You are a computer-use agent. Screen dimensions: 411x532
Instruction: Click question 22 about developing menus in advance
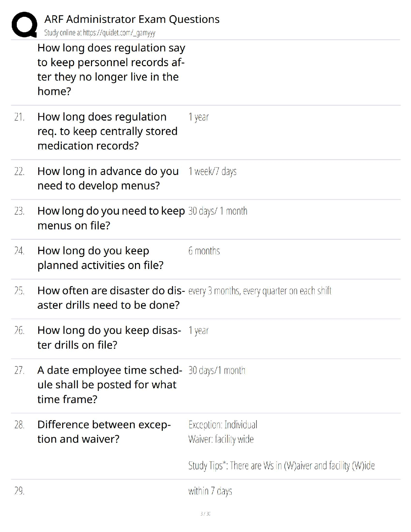point(108,178)
